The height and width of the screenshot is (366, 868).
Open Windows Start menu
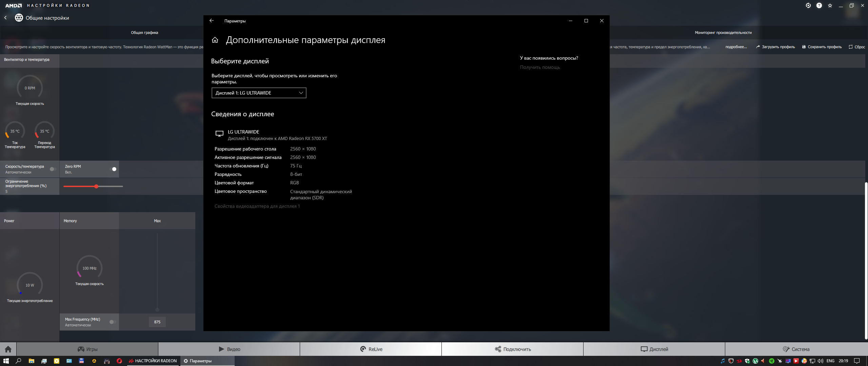[x=6, y=361]
